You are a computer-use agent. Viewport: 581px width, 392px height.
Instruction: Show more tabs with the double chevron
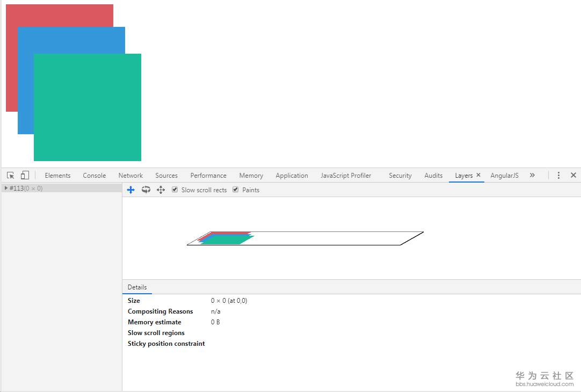532,175
